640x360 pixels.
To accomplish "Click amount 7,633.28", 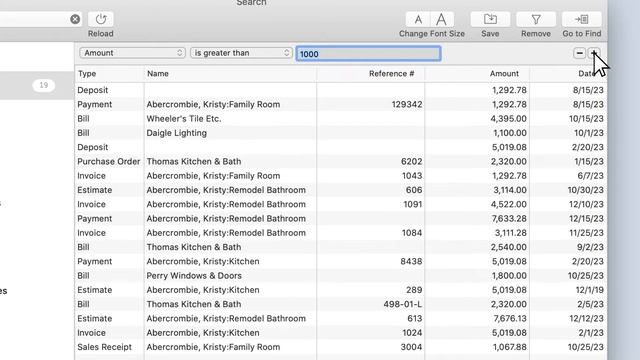I will point(509,219).
